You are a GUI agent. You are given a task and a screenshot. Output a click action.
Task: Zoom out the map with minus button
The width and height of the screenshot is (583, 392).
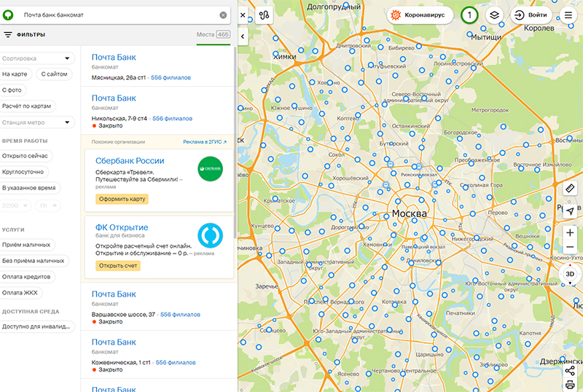pos(570,247)
